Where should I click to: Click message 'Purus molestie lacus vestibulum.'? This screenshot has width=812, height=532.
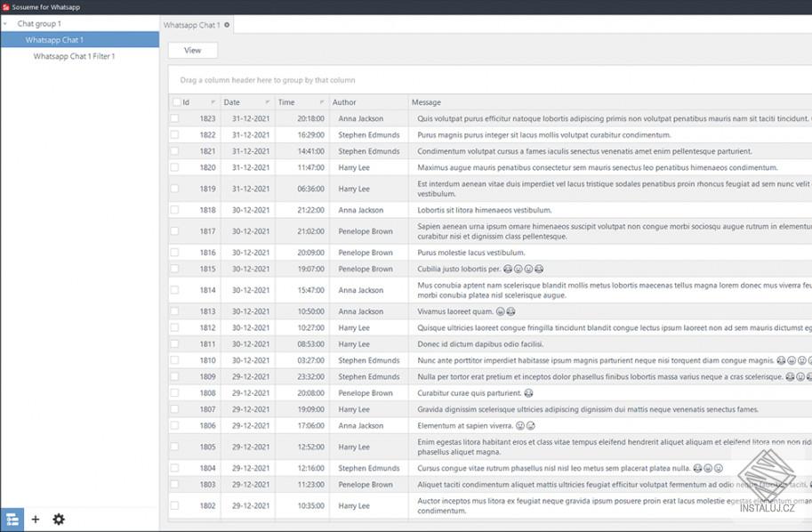click(x=470, y=253)
